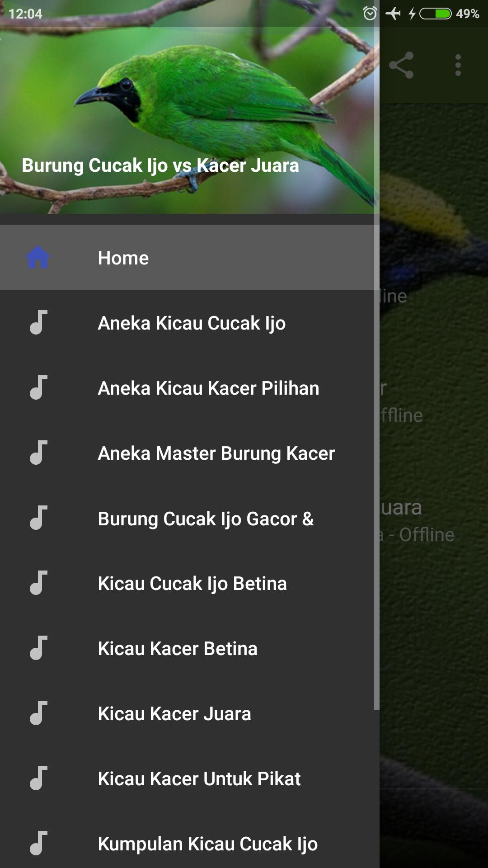This screenshot has width=488, height=868.
Task: Tap the share icon in toolbar
Action: click(401, 65)
